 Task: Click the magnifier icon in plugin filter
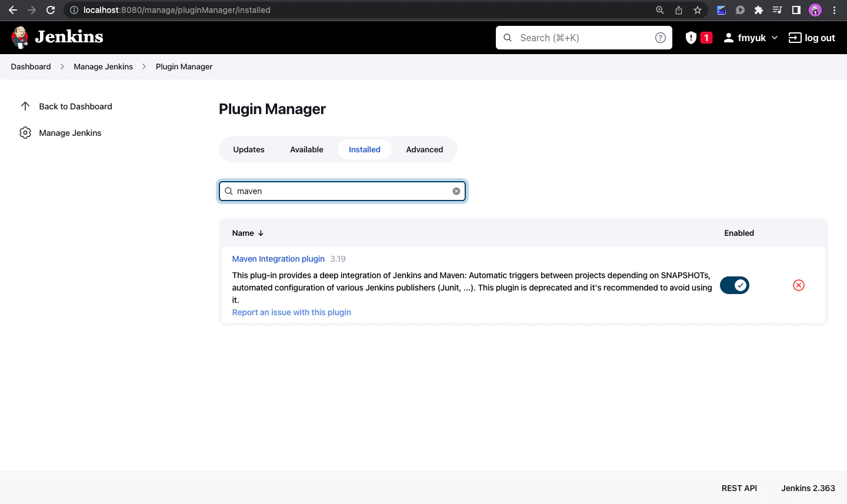coord(229,191)
